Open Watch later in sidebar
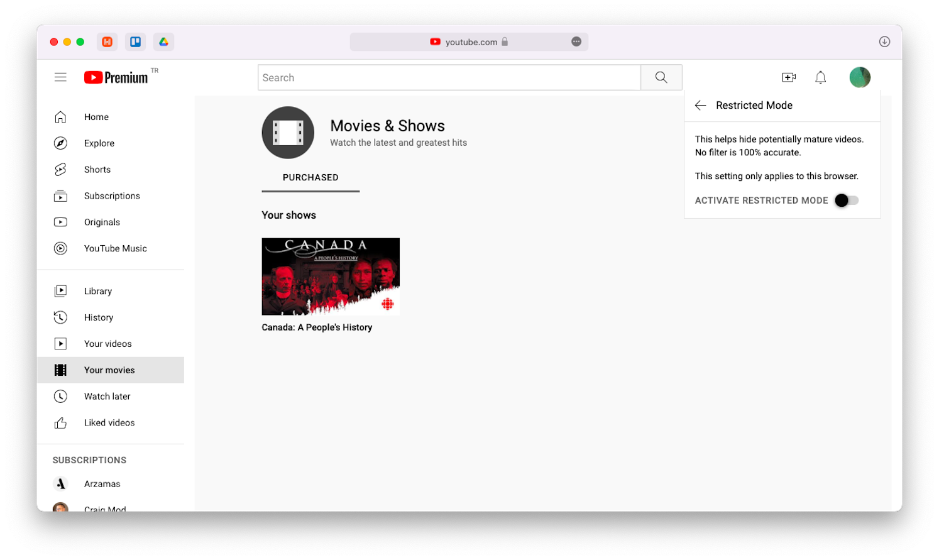939x560 pixels. click(x=107, y=397)
